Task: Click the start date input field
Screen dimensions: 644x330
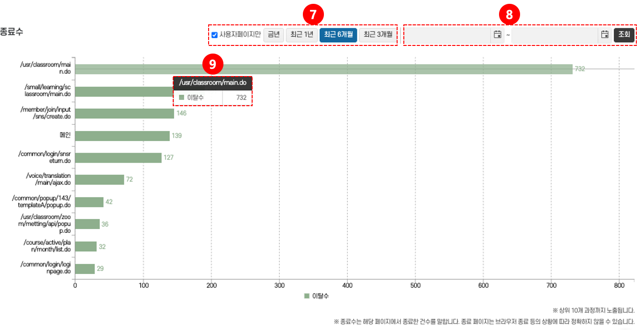Action: coord(448,35)
